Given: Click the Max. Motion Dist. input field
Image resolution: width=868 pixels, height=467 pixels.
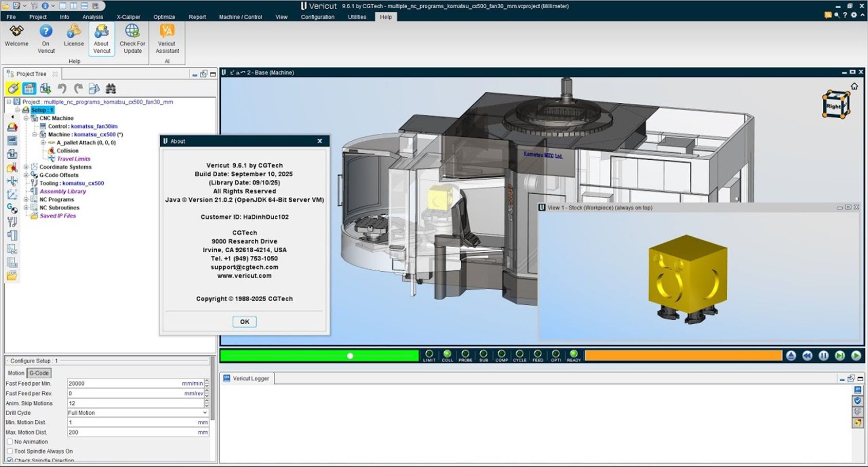Looking at the screenshot, I should [x=138, y=432].
